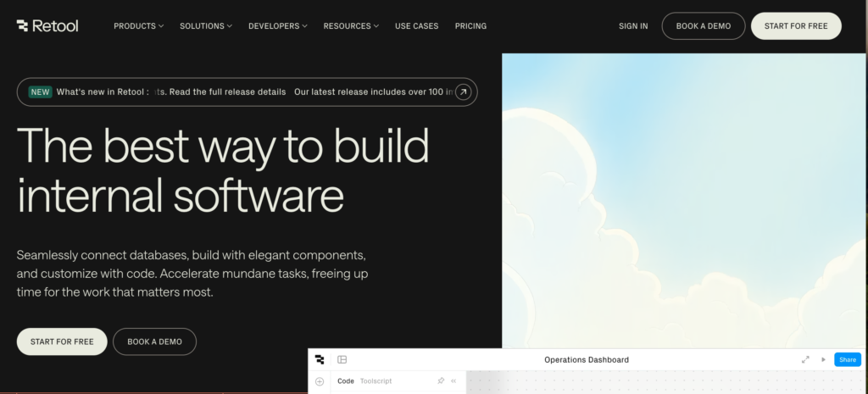868x394 pixels.
Task: Go to the Pricing page
Action: pos(470,26)
